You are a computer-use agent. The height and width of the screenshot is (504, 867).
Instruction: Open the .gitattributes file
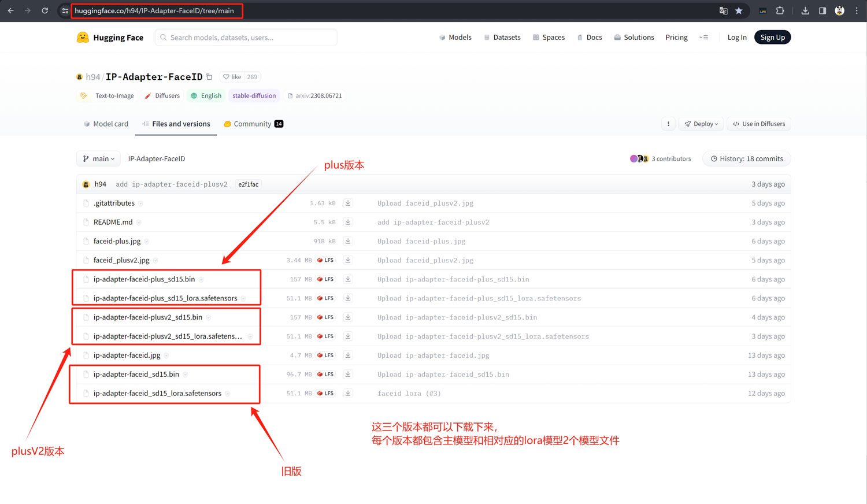[x=114, y=203]
